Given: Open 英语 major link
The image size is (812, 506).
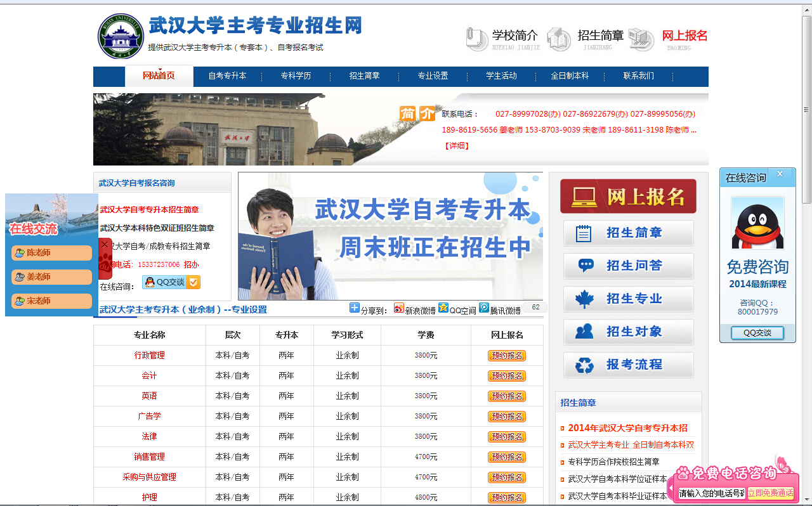Looking at the screenshot, I should click(x=150, y=396).
